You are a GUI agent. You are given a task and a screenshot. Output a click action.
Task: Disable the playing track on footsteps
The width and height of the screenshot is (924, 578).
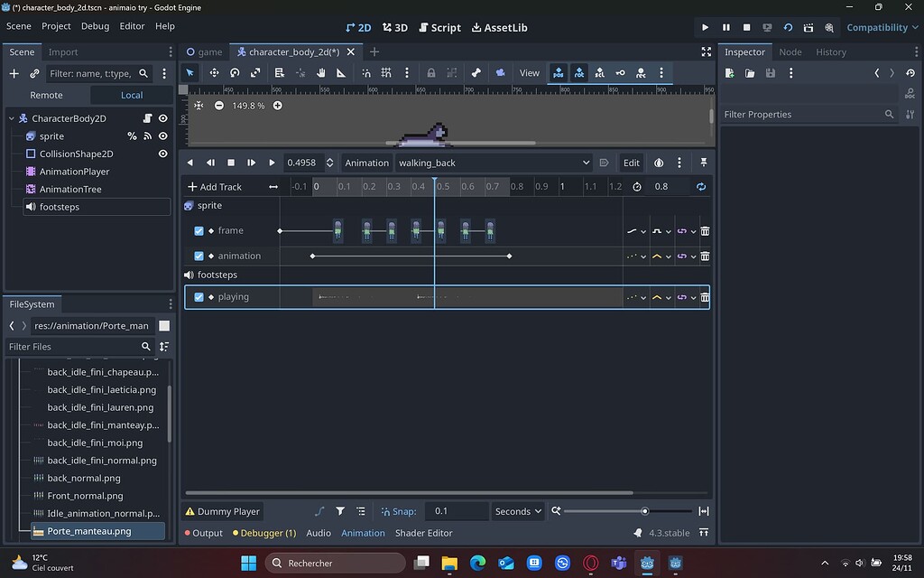tap(199, 296)
